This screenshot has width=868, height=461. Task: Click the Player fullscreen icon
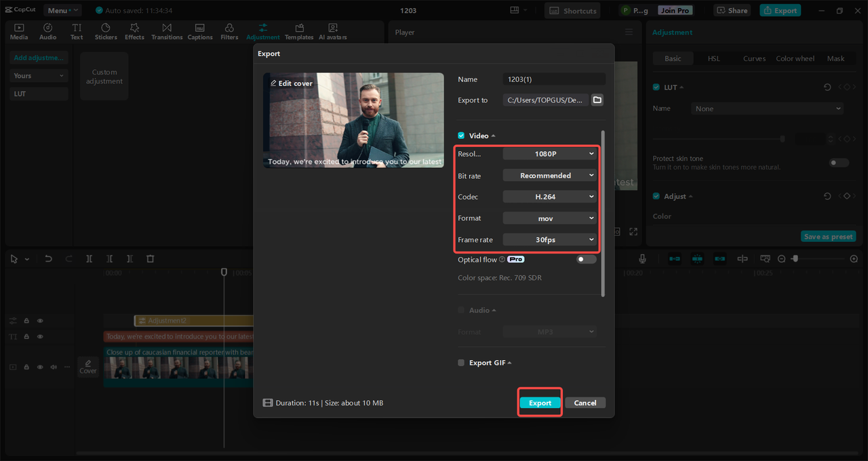[633, 232]
